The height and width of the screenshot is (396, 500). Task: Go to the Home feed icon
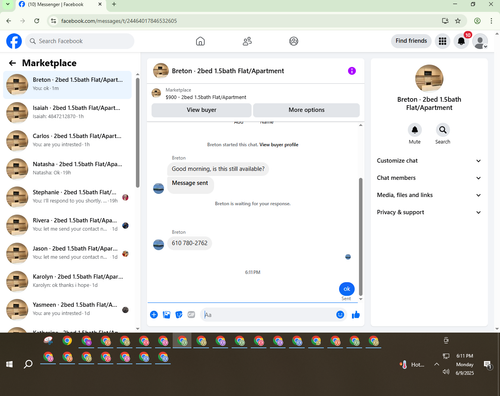click(200, 41)
